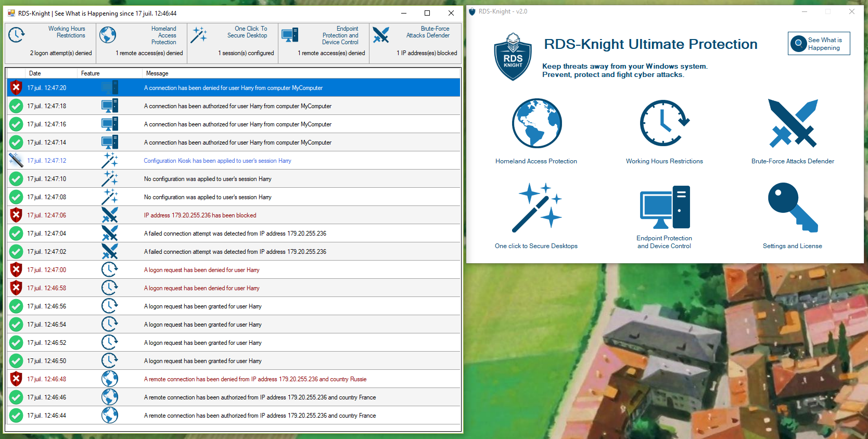
Task: Maximize the See What is Happening window
Action: click(427, 13)
